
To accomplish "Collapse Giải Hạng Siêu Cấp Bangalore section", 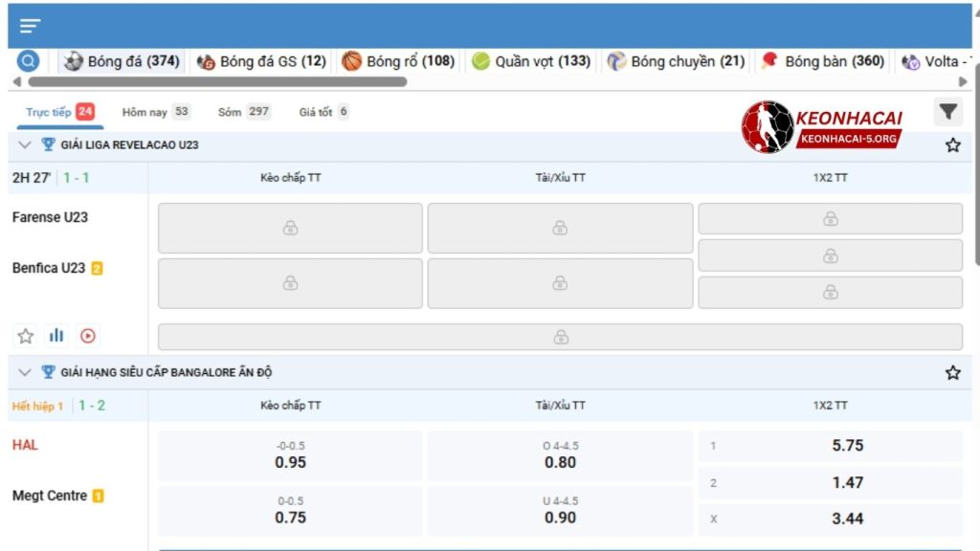I will click(25, 373).
